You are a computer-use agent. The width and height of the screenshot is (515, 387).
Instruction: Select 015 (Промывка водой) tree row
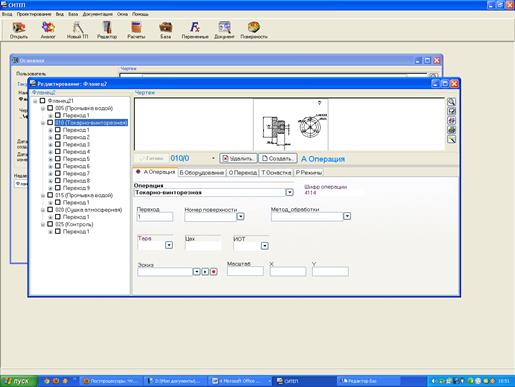click(84, 195)
